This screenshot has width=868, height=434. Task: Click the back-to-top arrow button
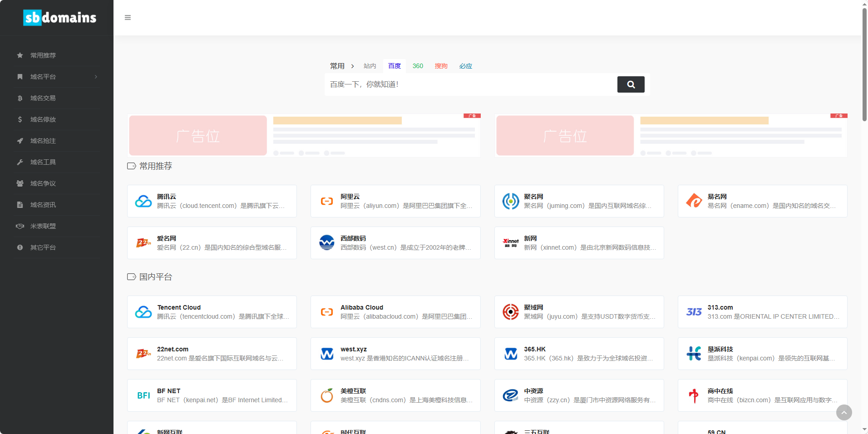[844, 412]
